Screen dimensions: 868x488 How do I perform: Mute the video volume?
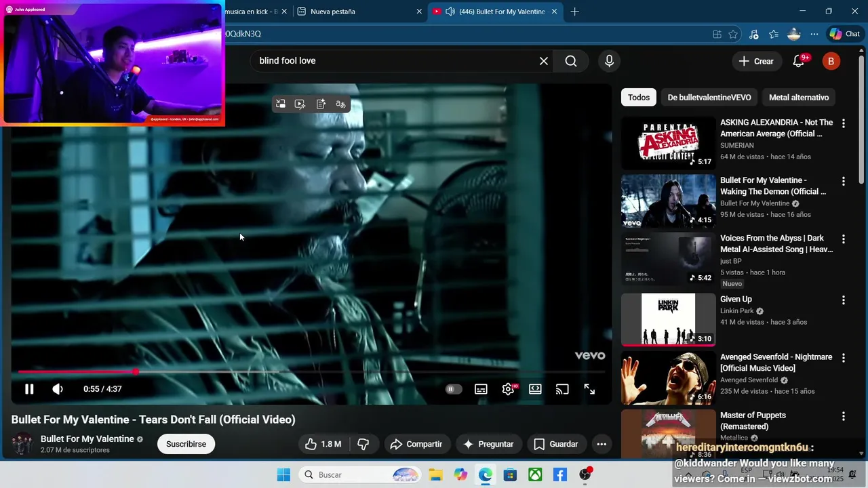click(x=58, y=389)
